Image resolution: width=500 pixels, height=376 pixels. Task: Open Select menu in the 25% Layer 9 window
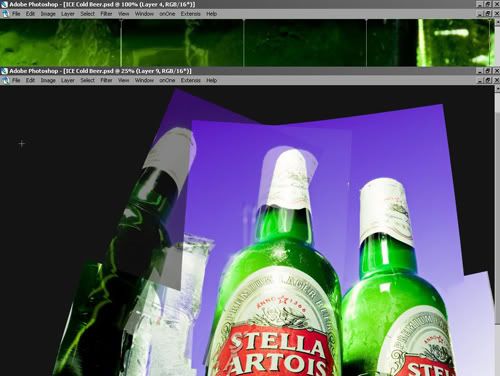tap(88, 80)
